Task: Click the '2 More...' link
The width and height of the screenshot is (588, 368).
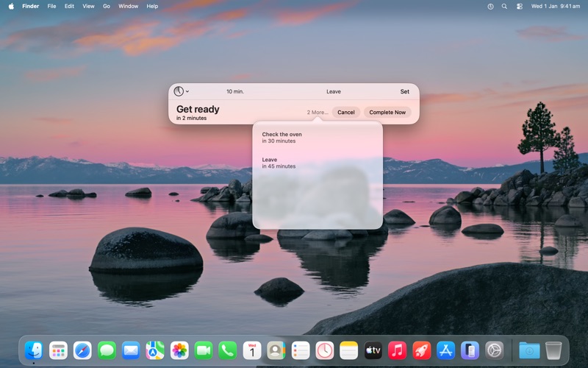Action: click(x=318, y=113)
